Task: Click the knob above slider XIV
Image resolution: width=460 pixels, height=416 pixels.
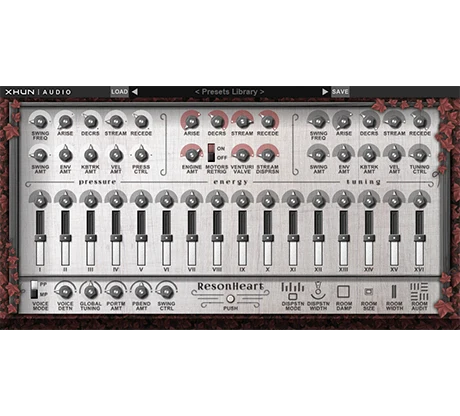Action: pos(369,201)
